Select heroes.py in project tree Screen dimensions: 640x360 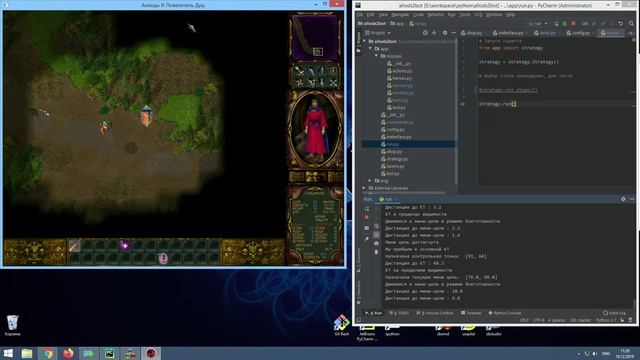[x=399, y=78]
